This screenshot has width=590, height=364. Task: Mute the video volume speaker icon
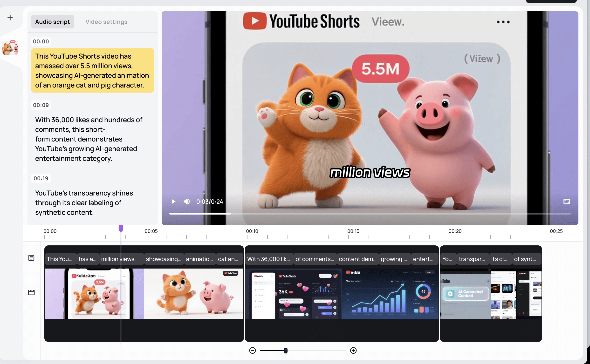click(186, 202)
